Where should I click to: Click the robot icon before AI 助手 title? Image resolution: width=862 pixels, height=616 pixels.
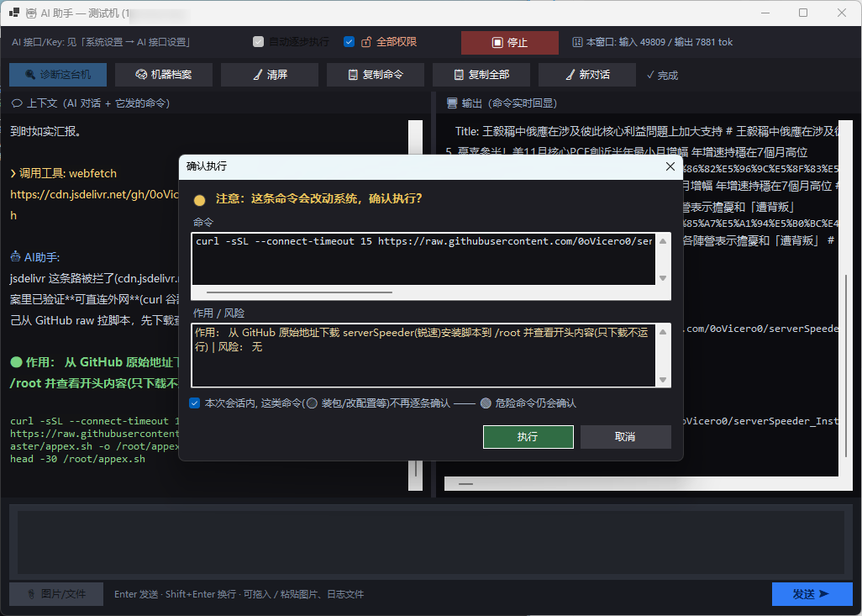tap(32, 13)
